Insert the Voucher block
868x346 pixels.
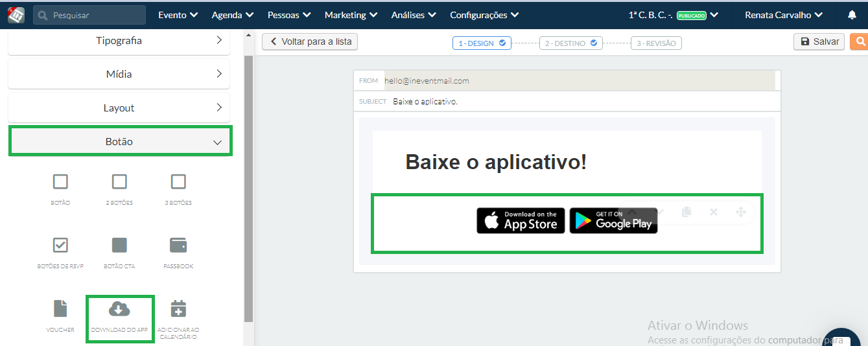(60, 316)
